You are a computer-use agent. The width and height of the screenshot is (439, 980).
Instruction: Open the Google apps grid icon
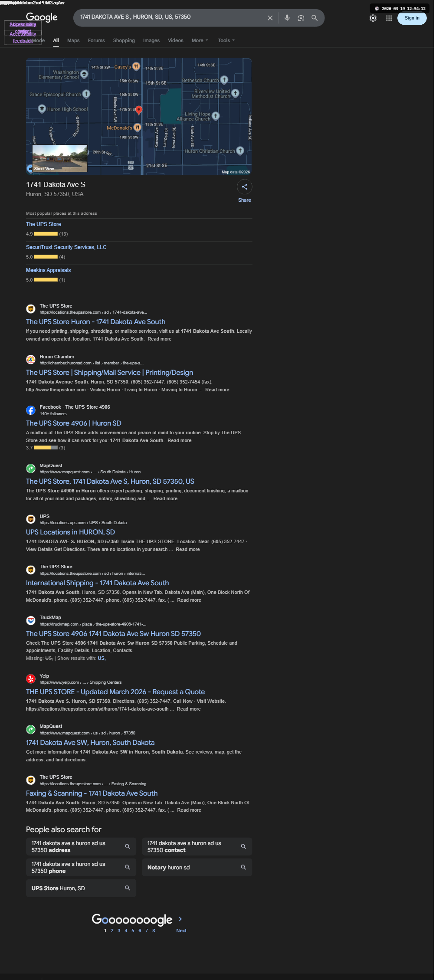pyautogui.click(x=389, y=18)
